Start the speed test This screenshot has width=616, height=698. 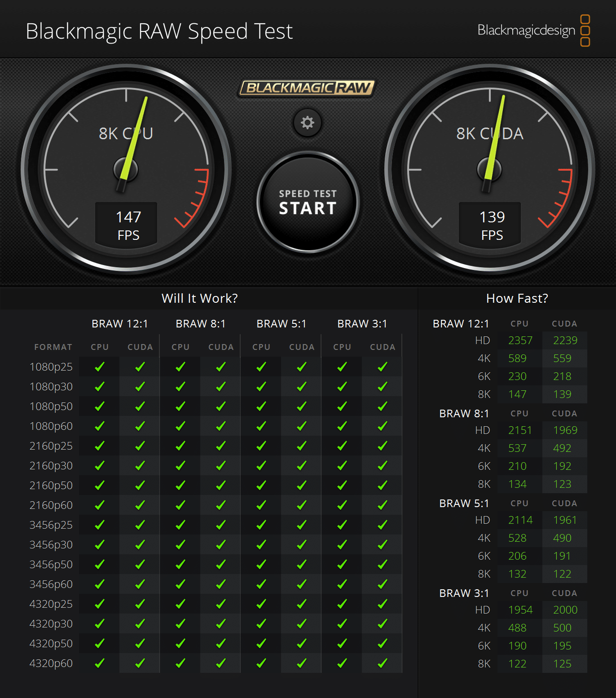[308, 202]
